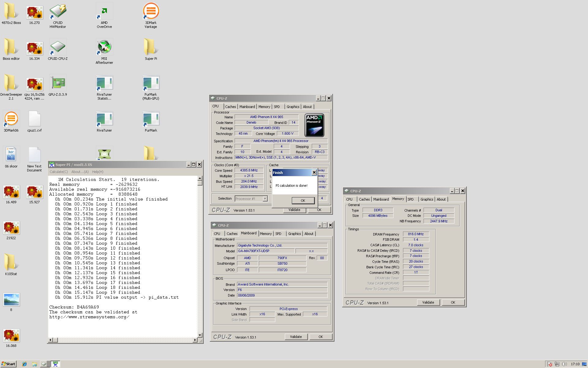Open Memory tab in Mainboard CPU-Z window
This screenshot has height=368, width=588.
tap(266, 234)
